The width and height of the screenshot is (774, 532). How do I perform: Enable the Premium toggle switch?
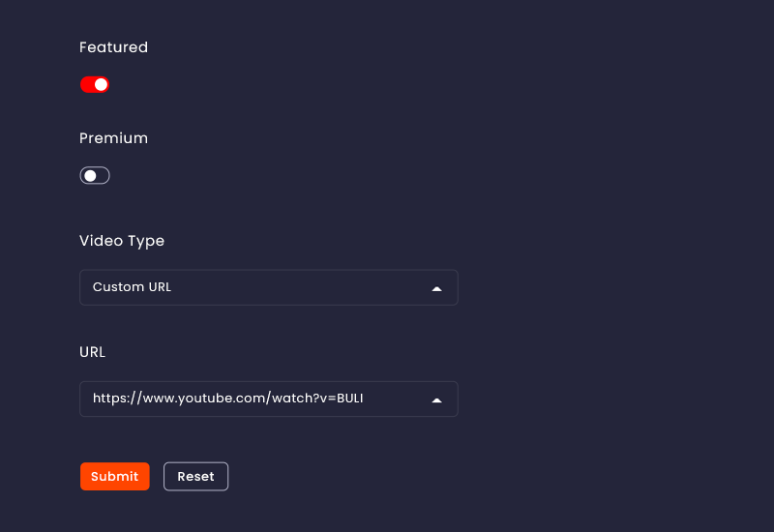[95, 175]
